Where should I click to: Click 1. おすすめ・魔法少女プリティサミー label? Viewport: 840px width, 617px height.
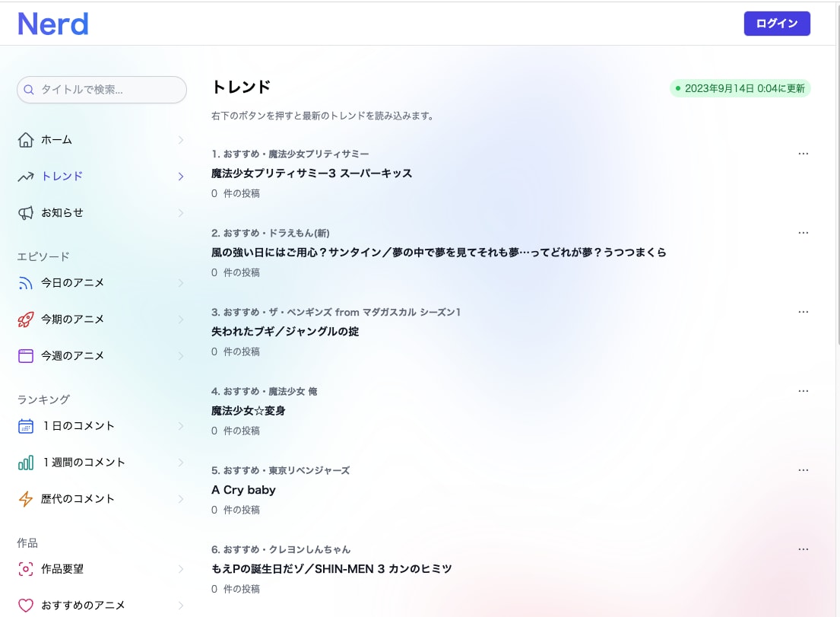(x=290, y=154)
